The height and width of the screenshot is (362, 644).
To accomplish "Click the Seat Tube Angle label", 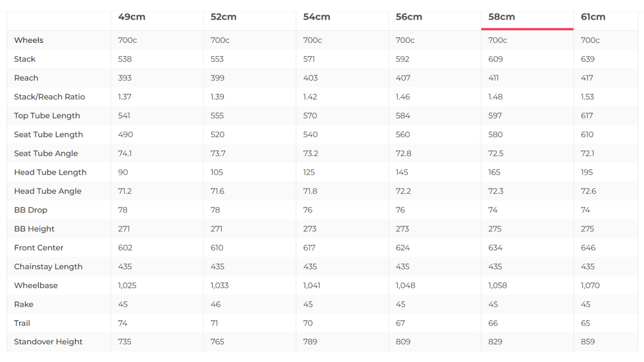I will click(46, 153).
